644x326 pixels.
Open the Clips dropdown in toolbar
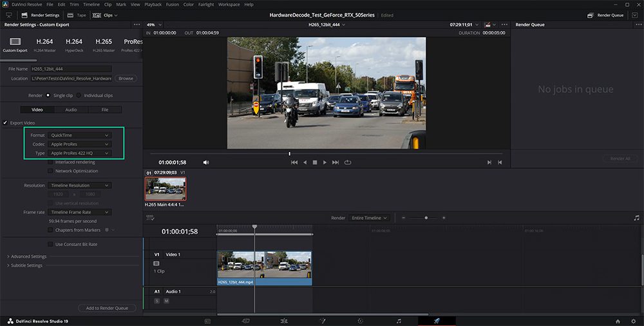tap(105, 15)
